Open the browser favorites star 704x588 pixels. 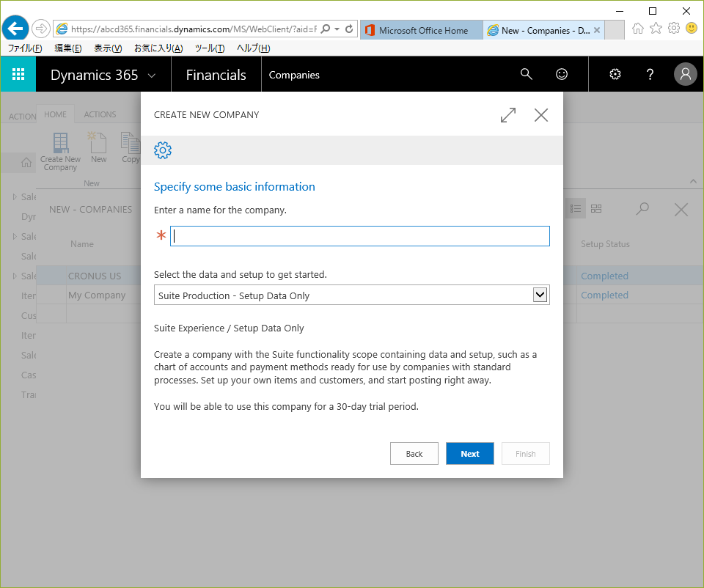[x=656, y=29]
